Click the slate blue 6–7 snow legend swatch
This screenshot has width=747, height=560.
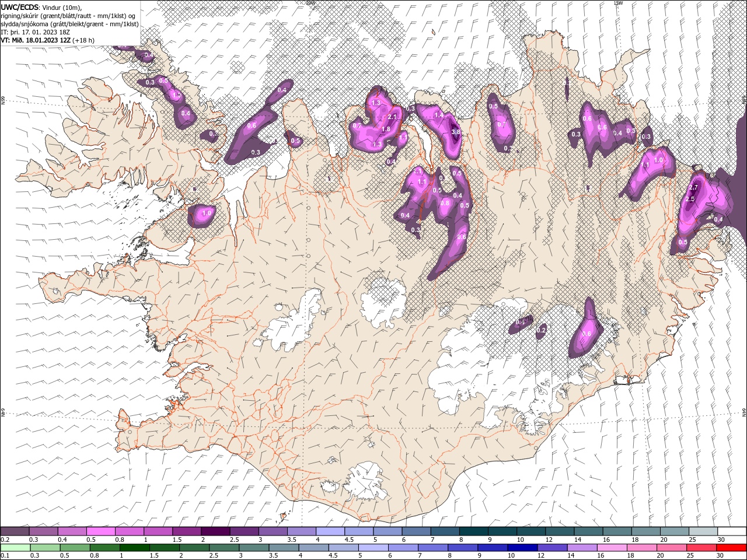(x=416, y=531)
